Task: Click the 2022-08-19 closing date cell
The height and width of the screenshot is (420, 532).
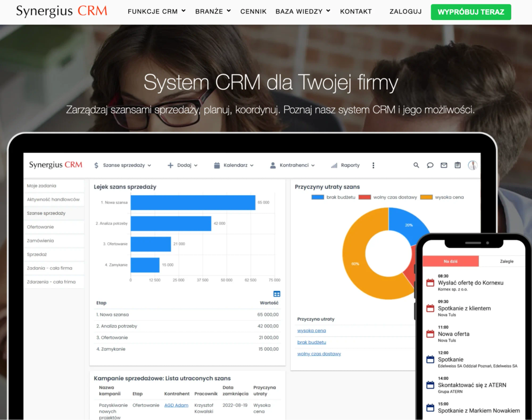Action: click(235, 405)
